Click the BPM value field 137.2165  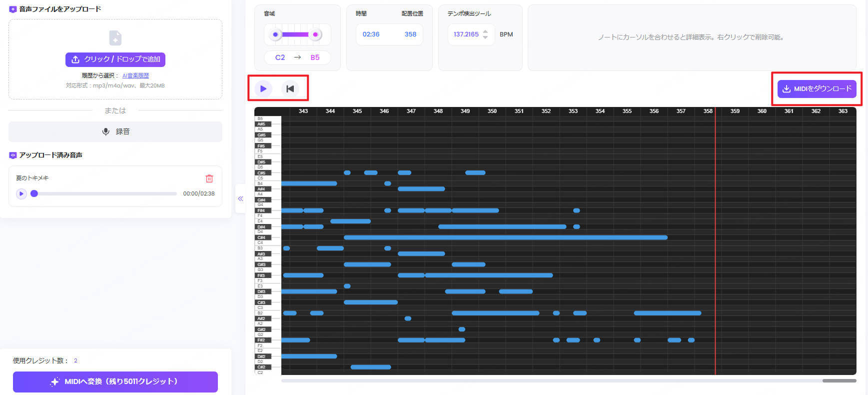point(466,34)
